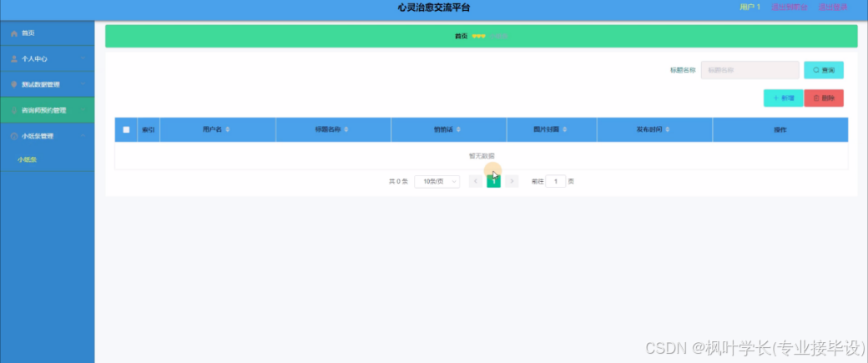Screen dimensions: 868x363
Task: Click the person icon beside 个人中心
Action: pos(14,58)
